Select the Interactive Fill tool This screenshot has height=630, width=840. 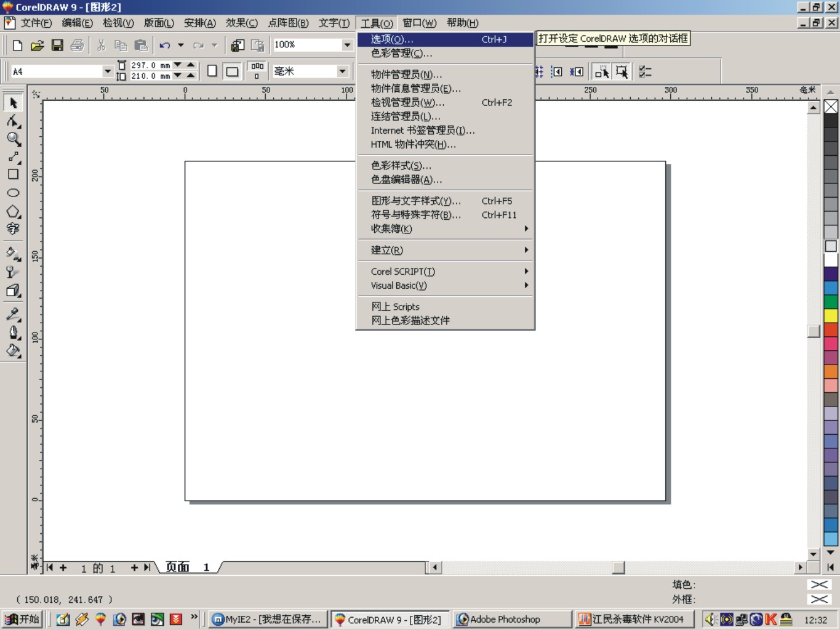pyautogui.click(x=13, y=253)
